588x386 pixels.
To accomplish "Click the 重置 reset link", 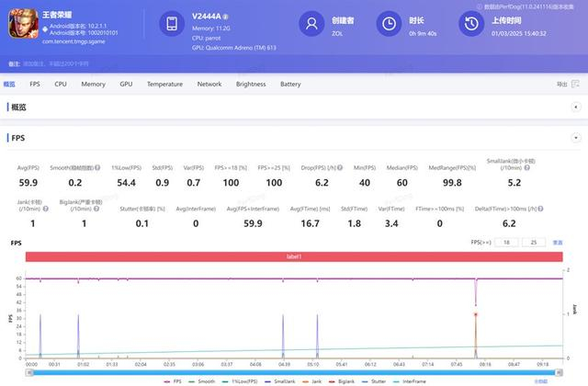I will [x=557, y=243].
